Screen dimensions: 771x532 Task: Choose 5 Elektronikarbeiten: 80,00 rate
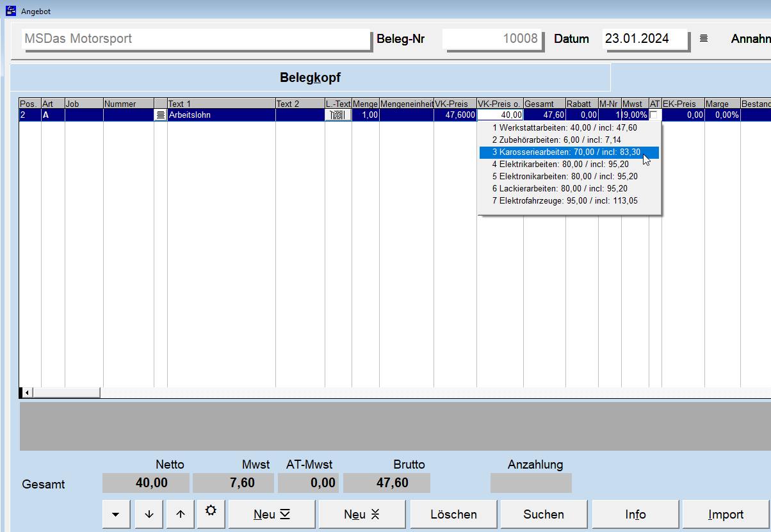(569, 177)
